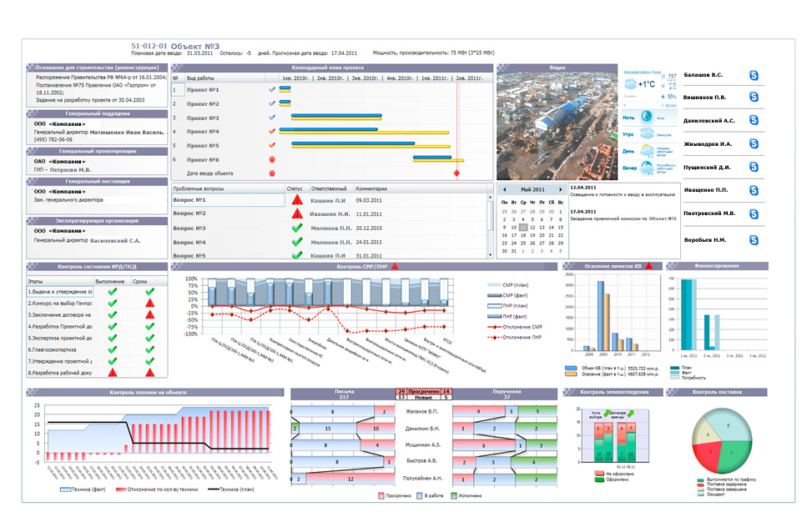Click the 'Новые' counter label

424,397
